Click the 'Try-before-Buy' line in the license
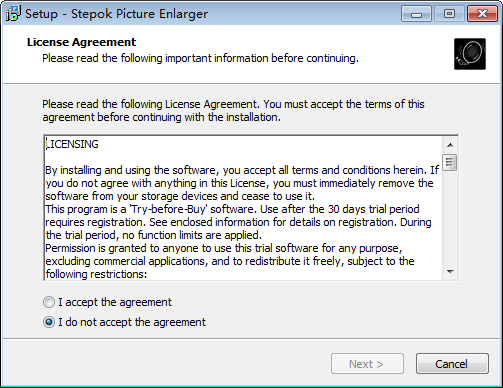This screenshot has height=388, width=503. coord(232,209)
